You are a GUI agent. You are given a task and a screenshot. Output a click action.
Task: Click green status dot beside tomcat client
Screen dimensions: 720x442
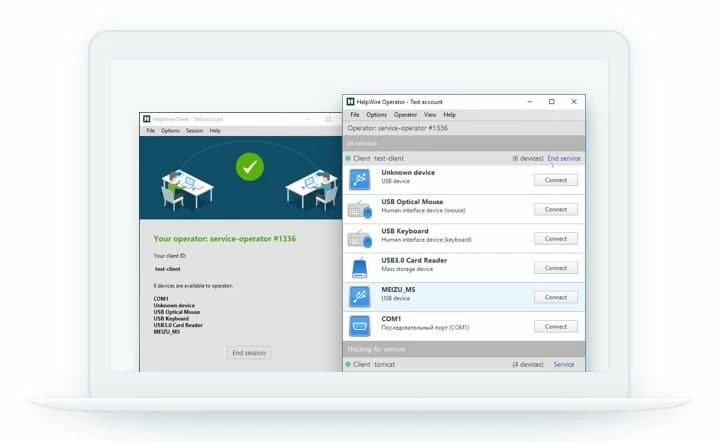coord(348,364)
